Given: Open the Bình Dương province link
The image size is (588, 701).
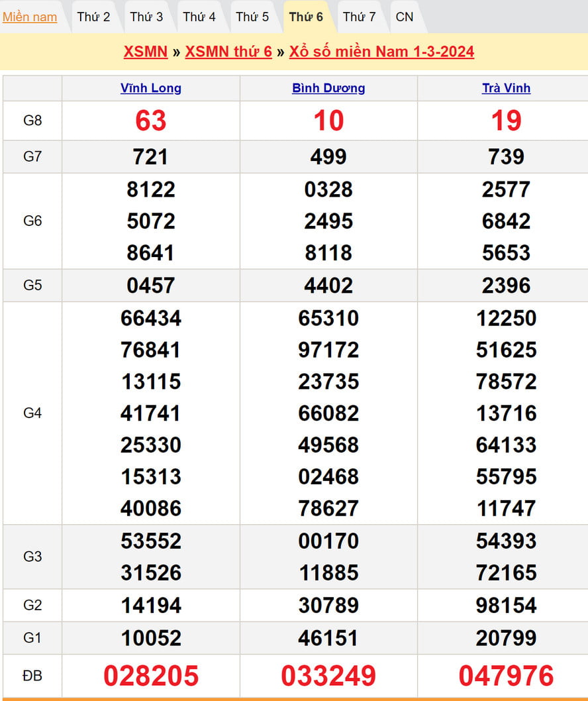Looking at the screenshot, I should pyautogui.click(x=328, y=88).
